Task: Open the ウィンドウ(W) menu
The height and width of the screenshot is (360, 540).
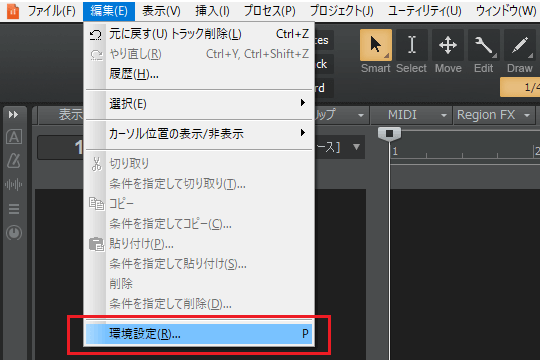Action: pos(506,11)
